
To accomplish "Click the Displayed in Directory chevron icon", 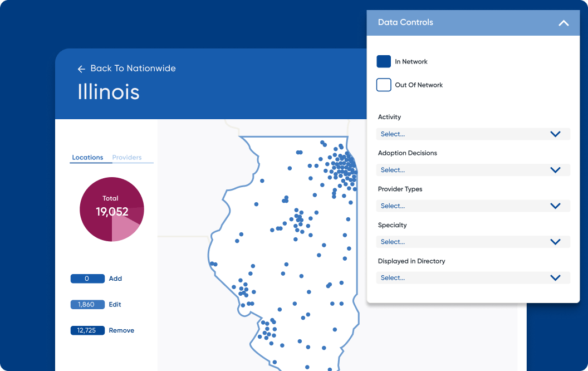I will pyautogui.click(x=555, y=277).
